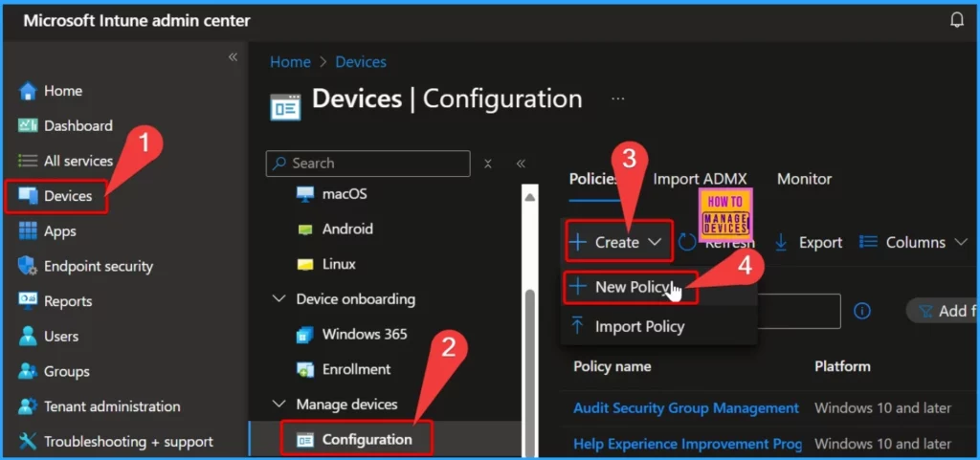Image resolution: width=980 pixels, height=460 pixels.
Task: Click the scrollbar up arrow in device menu
Action: click(x=529, y=198)
